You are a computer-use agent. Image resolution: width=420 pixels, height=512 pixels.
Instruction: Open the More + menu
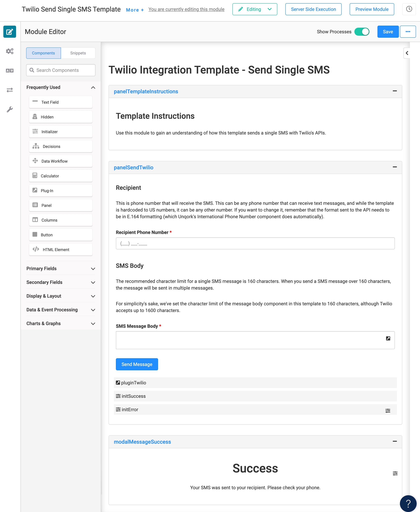coord(135,10)
